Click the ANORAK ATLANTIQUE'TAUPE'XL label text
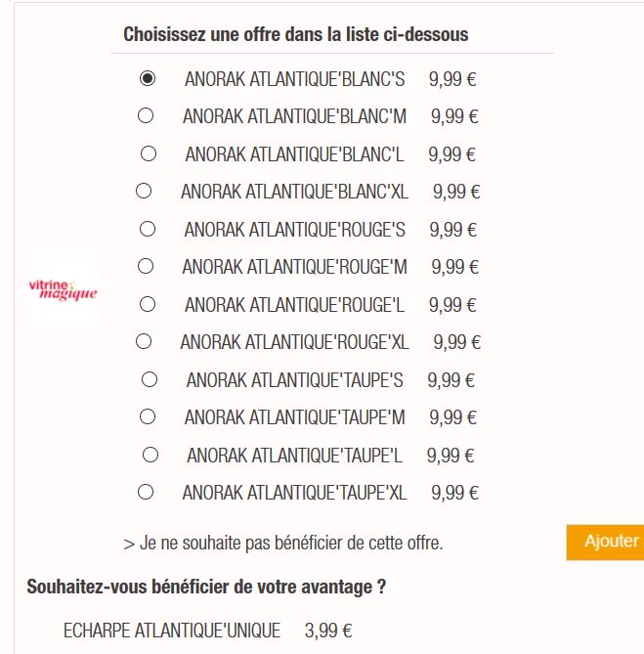The height and width of the screenshot is (654, 644). [294, 493]
